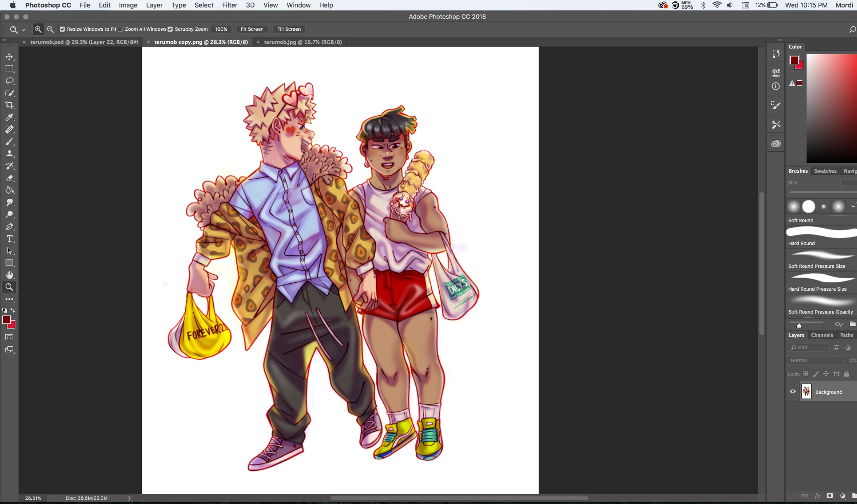Open the Info panel icon

click(776, 86)
